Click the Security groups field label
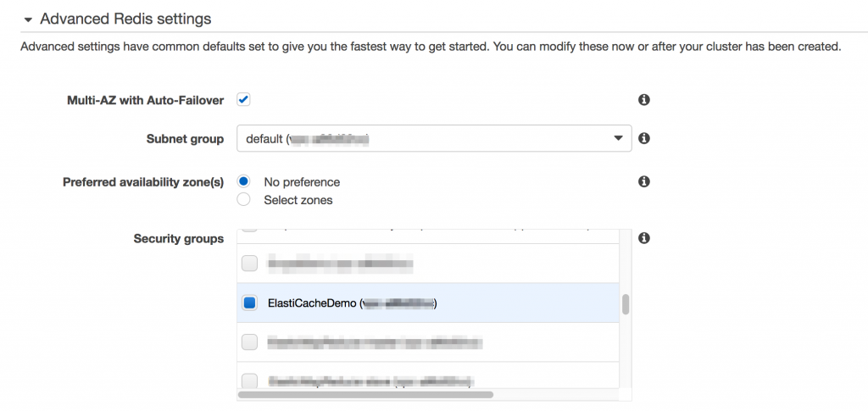This screenshot has width=868, height=411. pos(178,239)
